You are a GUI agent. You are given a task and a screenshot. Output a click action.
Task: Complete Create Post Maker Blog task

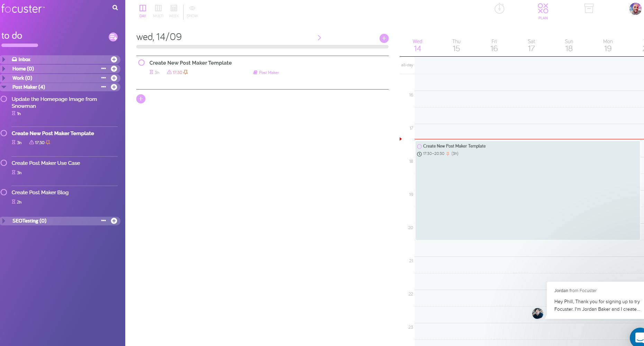[4, 192]
